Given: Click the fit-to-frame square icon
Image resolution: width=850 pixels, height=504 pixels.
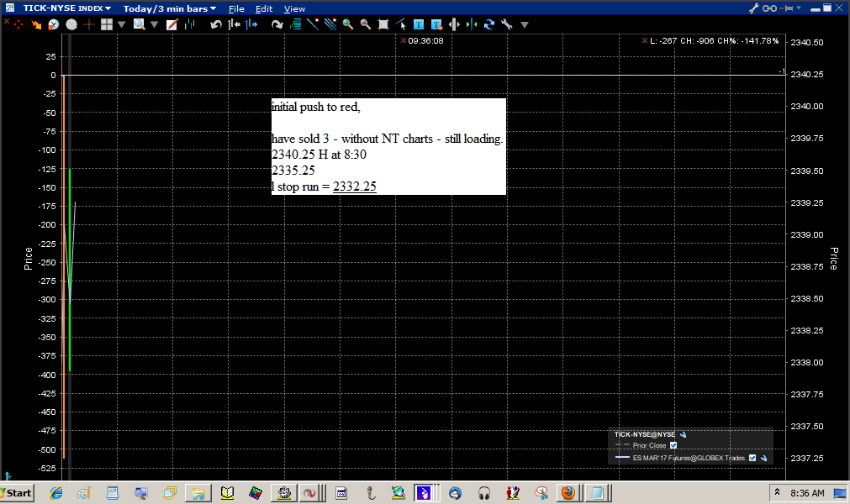Looking at the screenshot, I should pos(383,24).
